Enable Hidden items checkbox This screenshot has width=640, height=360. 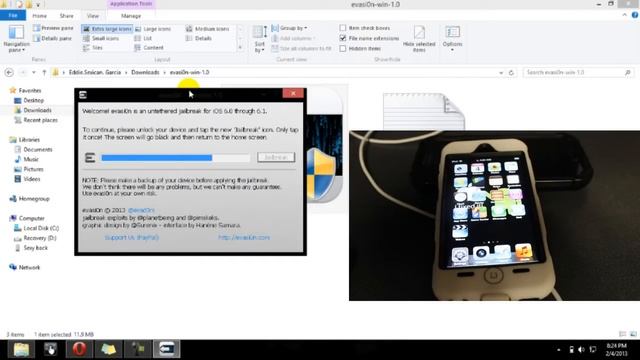[x=343, y=49]
